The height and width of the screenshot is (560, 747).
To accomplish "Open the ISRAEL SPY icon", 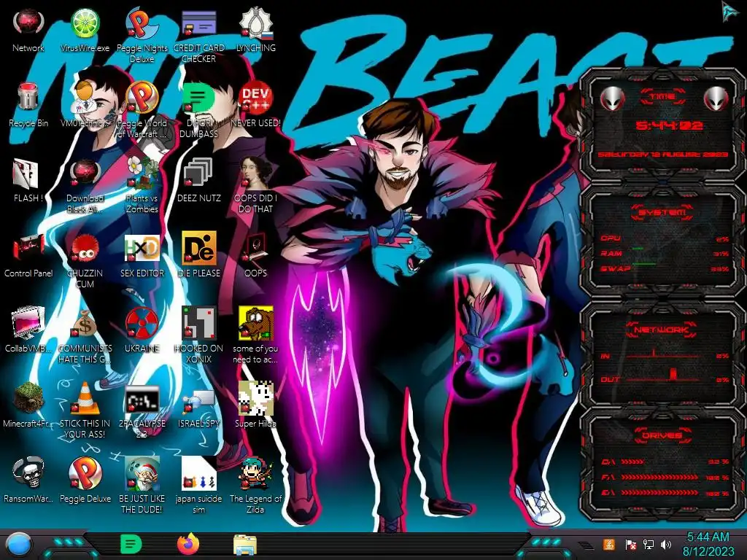I will [x=198, y=400].
